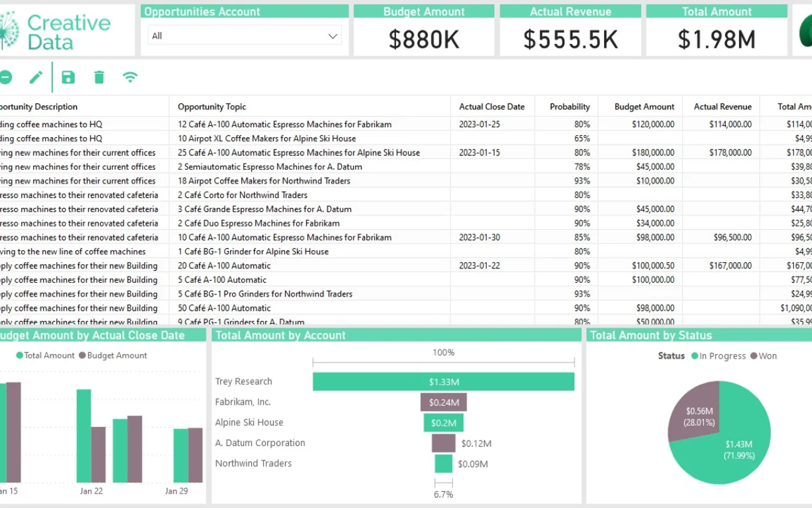812x508 pixels.
Task: Click the trash delete icon
Action: 99,77
